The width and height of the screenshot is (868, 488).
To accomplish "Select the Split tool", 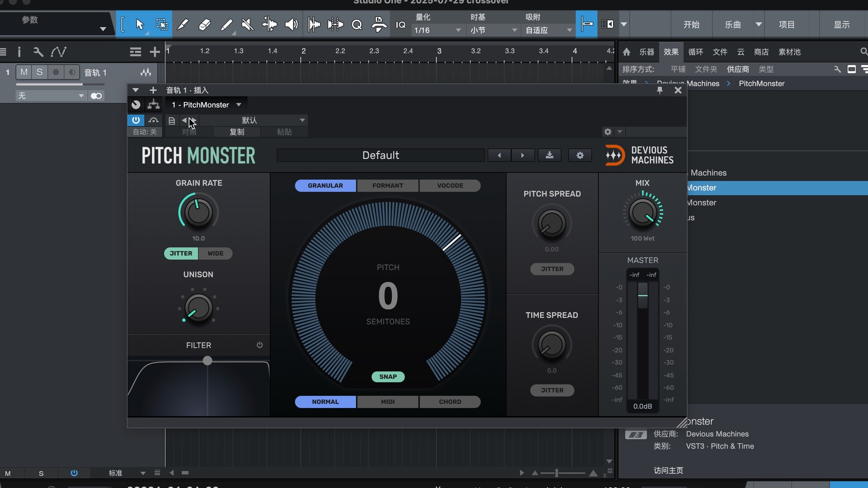I will [x=183, y=24].
